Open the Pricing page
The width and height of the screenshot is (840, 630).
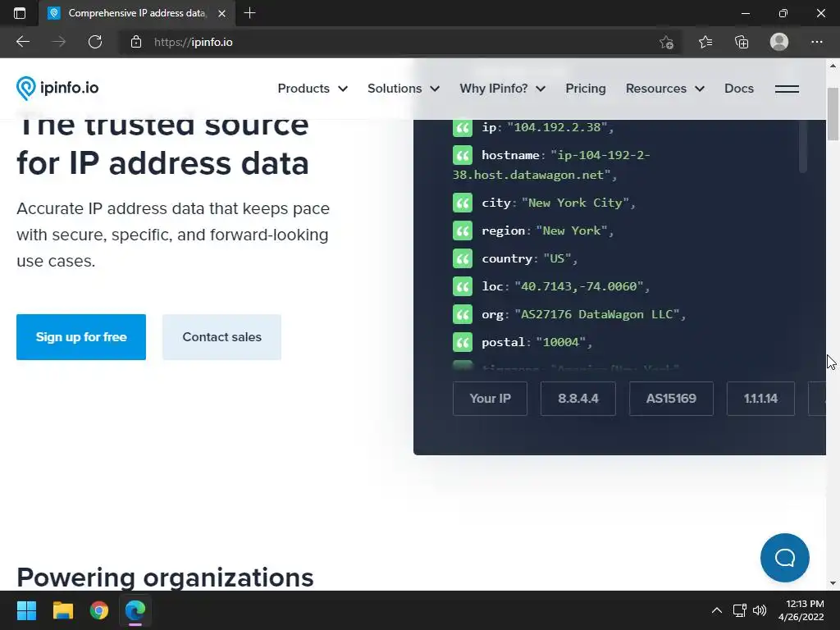(586, 89)
